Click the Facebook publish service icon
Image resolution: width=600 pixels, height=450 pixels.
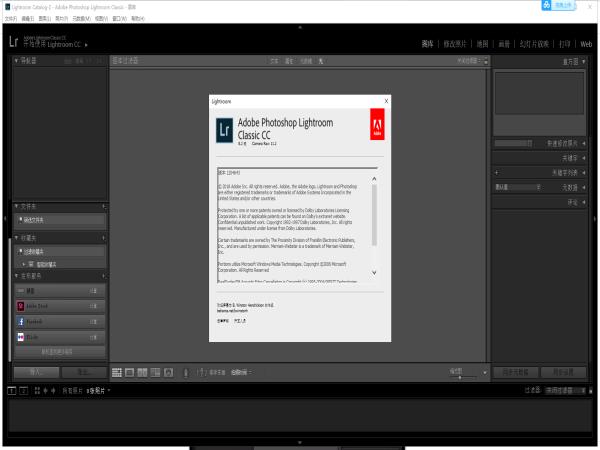[x=21, y=321]
